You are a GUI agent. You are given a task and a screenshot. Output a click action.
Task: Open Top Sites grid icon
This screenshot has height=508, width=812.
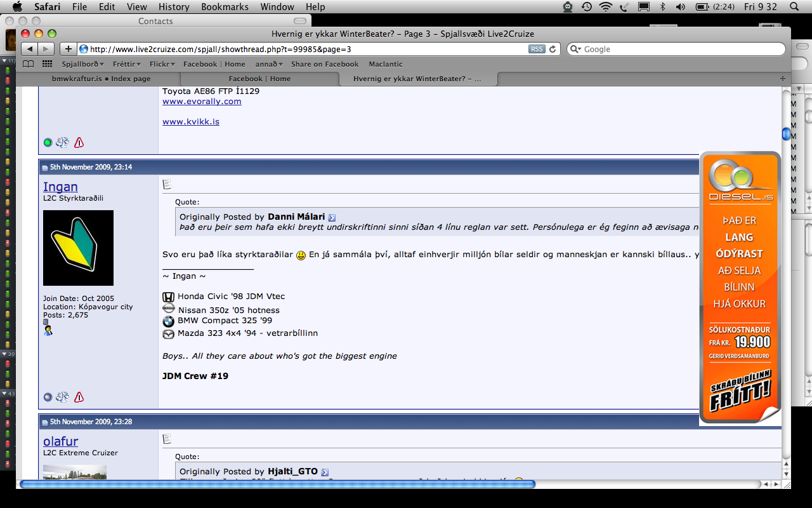(47, 64)
